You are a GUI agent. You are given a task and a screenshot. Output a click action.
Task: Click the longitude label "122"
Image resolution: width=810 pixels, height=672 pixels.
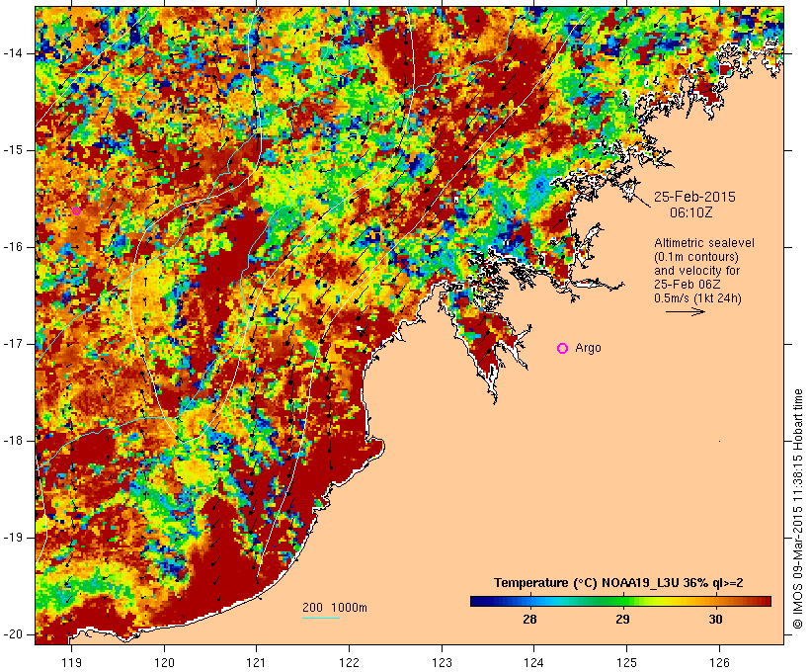(350, 662)
